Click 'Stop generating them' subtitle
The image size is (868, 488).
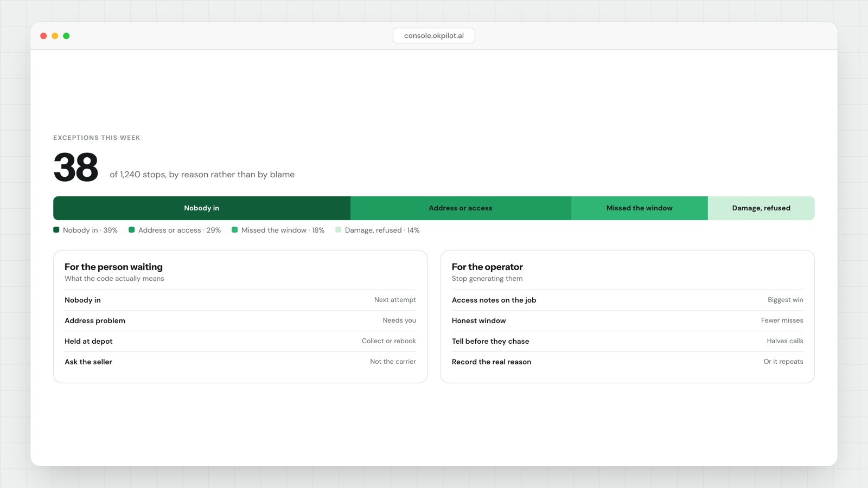(x=487, y=279)
